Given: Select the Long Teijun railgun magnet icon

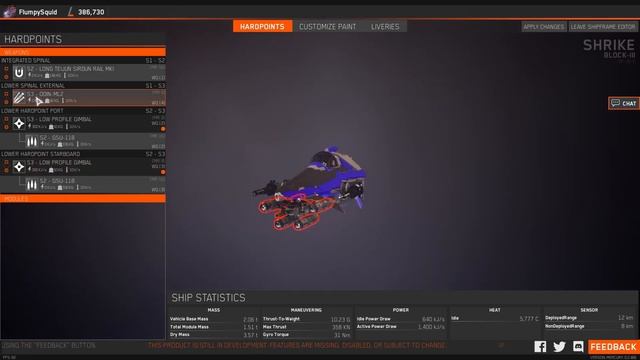Looking at the screenshot, I should click(19, 73).
